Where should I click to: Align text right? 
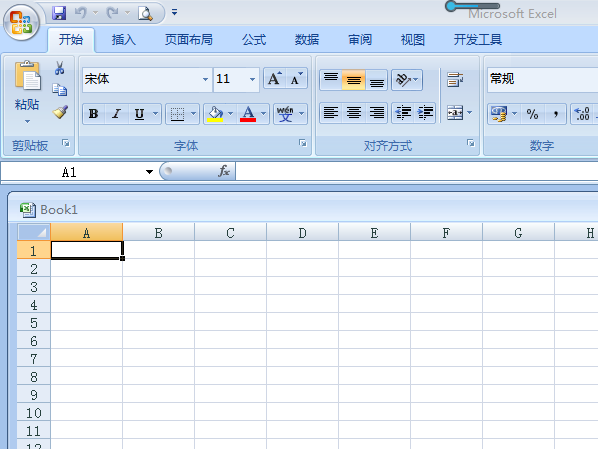(x=377, y=113)
